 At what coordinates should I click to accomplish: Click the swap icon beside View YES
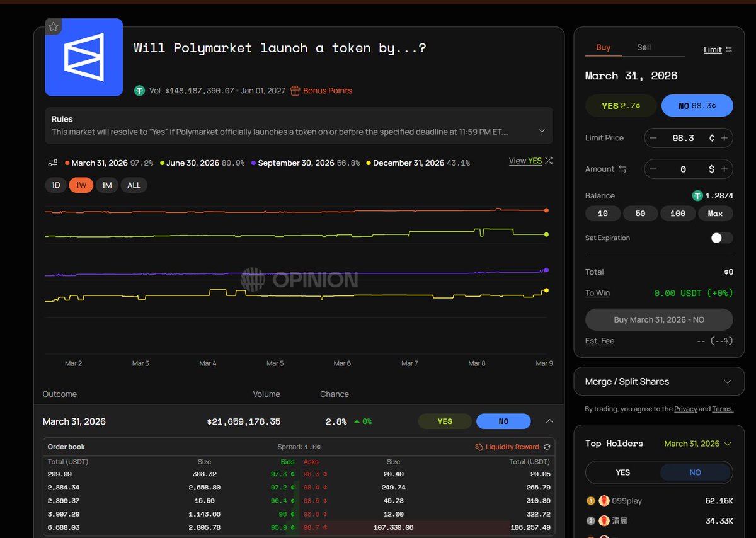coord(549,161)
